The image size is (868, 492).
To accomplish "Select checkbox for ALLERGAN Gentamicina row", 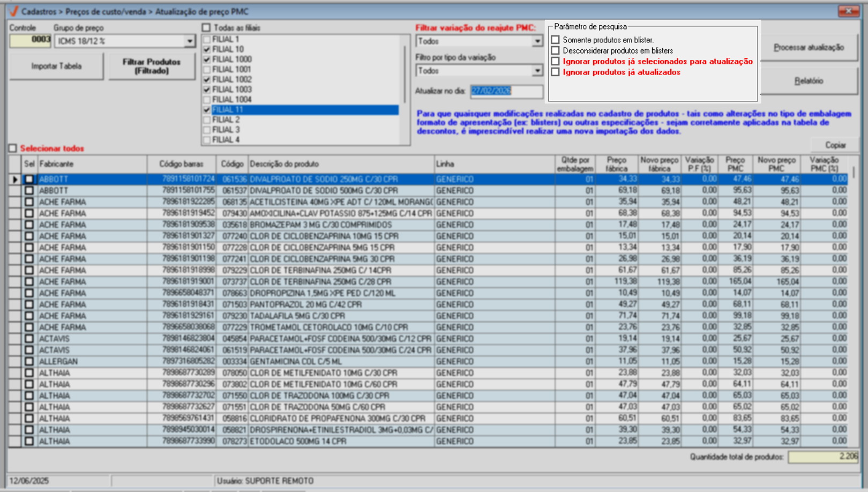I will 29,362.
